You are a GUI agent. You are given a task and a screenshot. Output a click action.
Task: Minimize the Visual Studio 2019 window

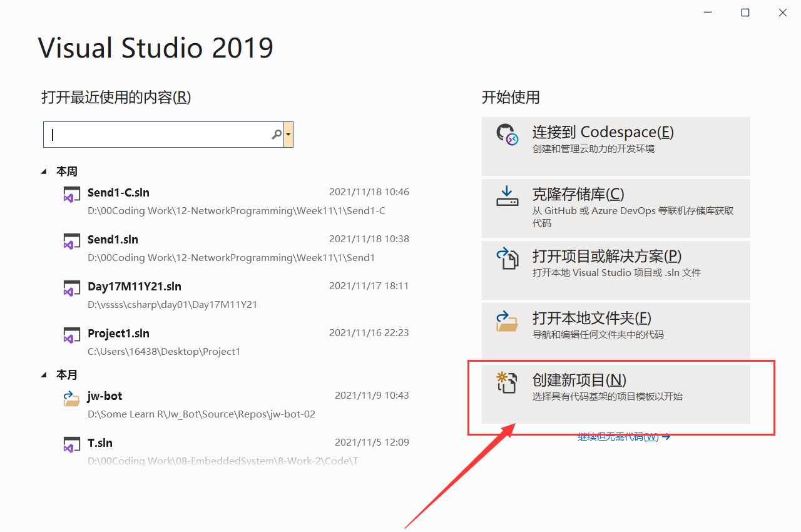[x=708, y=13]
